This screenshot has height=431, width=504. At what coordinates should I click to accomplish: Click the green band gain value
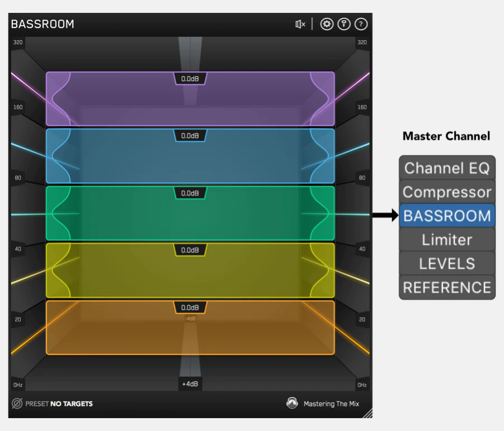click(x=190, y=193)
